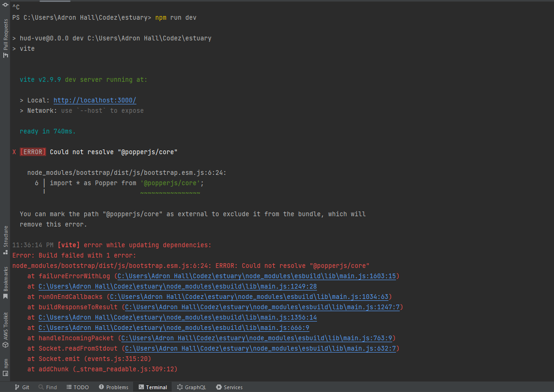Open the Problems tool window tab
Viewport: 554px width, 392px height.
pos(113,387)
